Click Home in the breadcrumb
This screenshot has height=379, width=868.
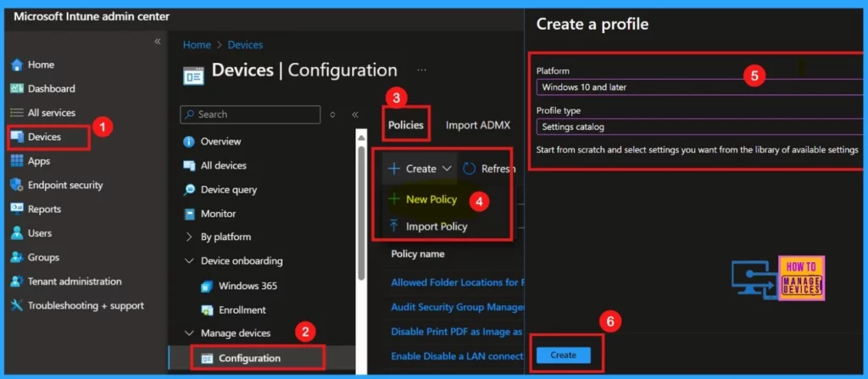(x=197, y=45)
